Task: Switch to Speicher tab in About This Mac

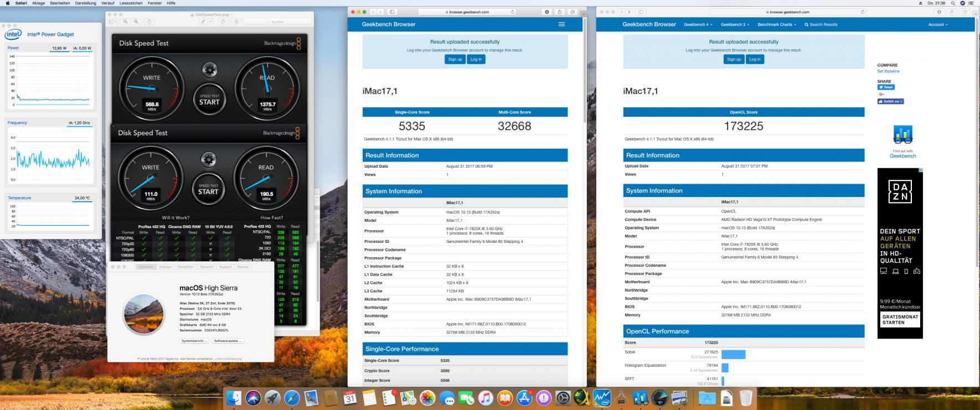Action: click(x=207, y=267)
